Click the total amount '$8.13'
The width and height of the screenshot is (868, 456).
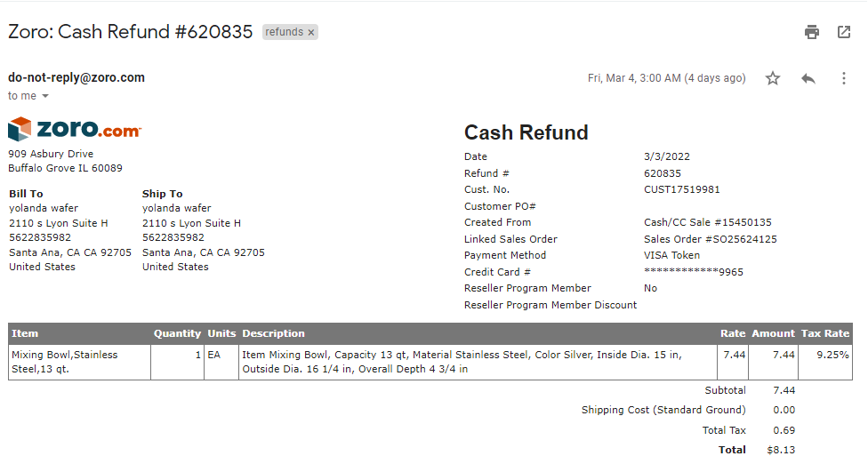tap(781, 450)
